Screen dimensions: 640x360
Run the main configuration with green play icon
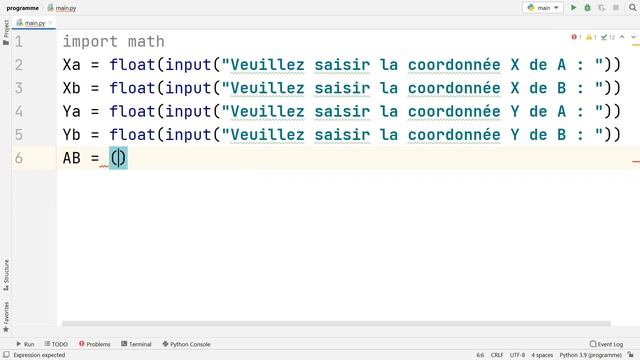pyautogui.click(x=573, y=7)
